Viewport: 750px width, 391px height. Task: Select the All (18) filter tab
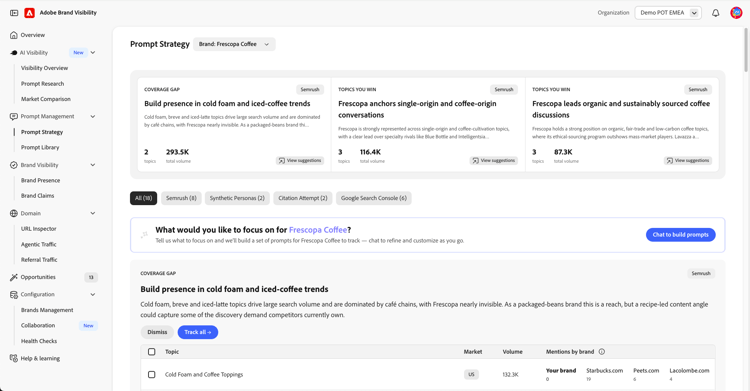pyautogui.click(x=143, y=198)
